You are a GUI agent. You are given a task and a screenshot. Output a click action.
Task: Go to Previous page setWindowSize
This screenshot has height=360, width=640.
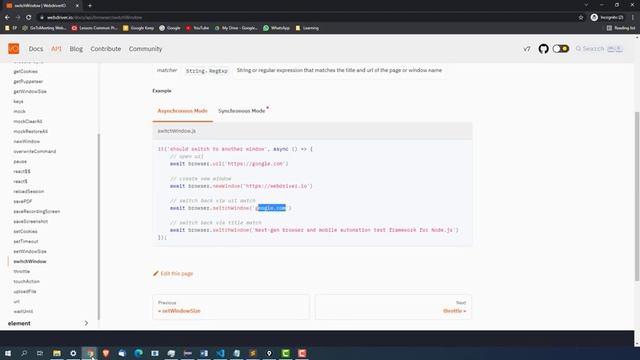231,307
